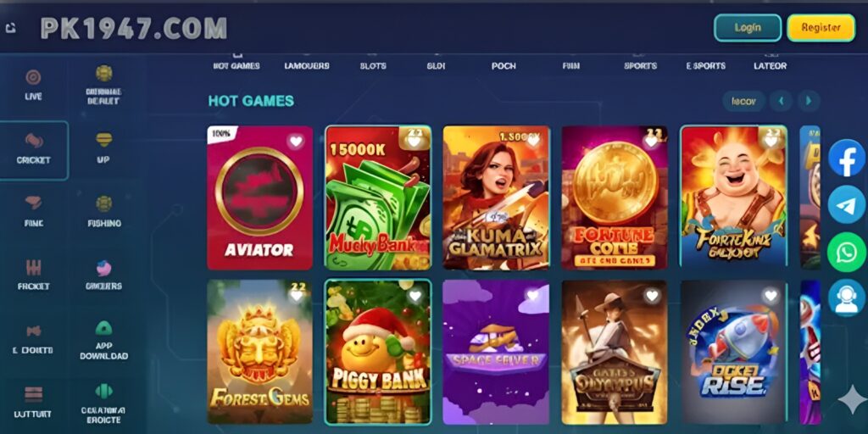Open the customer support headset icon
The width and height of the screenshot is (868, 434).
(847, 298)
